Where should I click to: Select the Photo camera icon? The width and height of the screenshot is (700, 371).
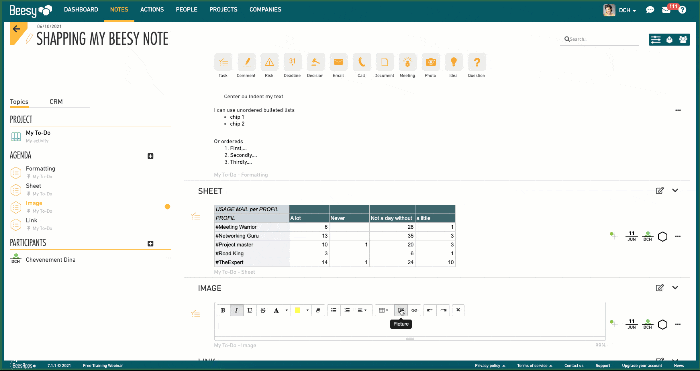(x=431, y=62)
